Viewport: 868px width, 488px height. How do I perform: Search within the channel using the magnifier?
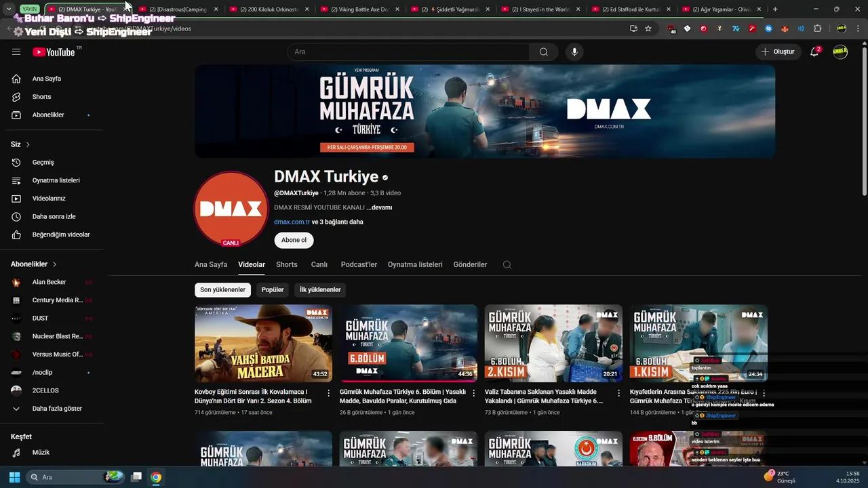point(507,265)
